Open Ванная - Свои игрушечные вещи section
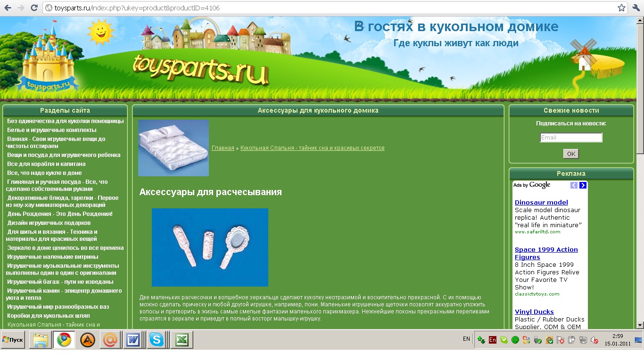The width and height of the screenshot is (644, 362). [56, 142]
